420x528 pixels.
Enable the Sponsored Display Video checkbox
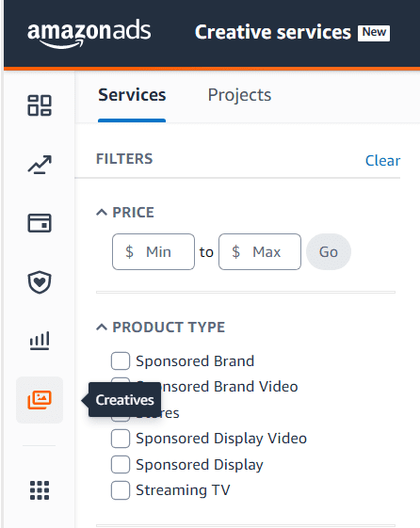(121, 439)
